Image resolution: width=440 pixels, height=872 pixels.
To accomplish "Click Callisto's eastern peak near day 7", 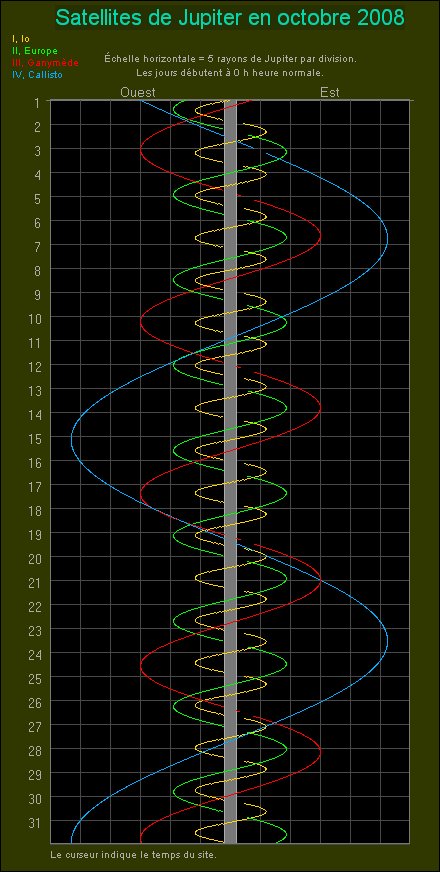I will pos(387,239).
